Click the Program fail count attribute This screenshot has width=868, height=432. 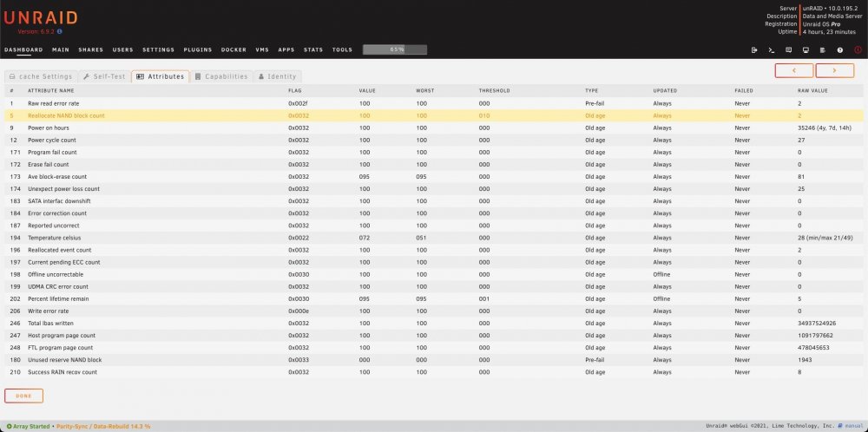pyautogui.click(x=53, y=152)
